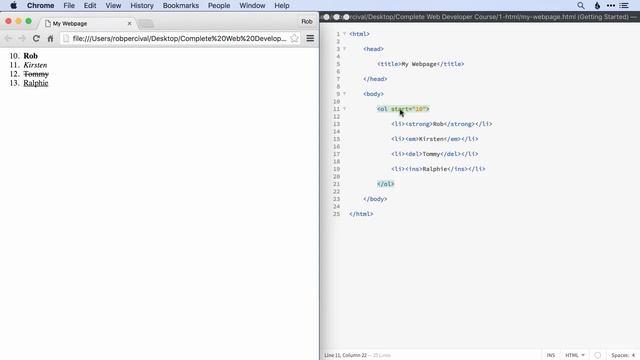640x360 pixels.
Task: Open the View menu
Action: click(113, 5)
